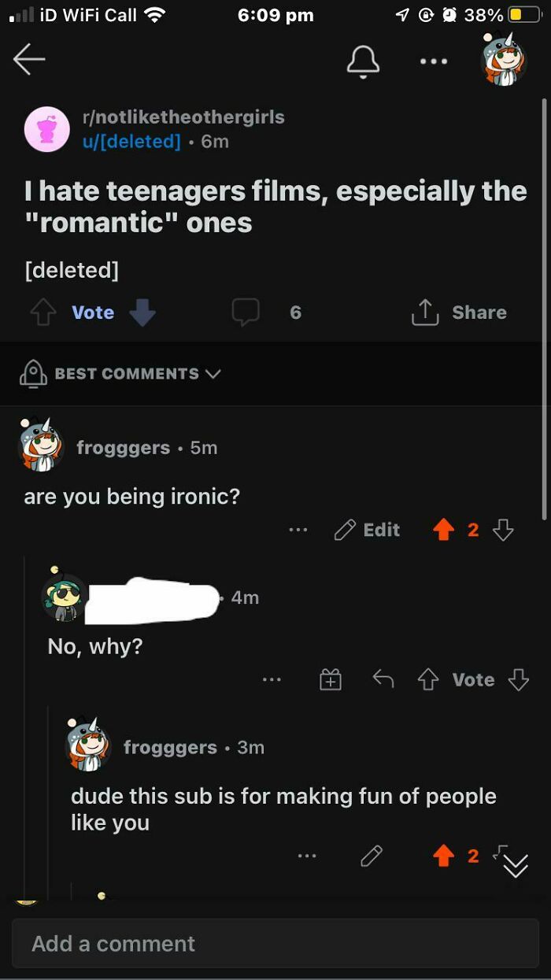Edit your 'are you being ironic?' comment
The height and width of the screenshot is (980, 551).
click(372, 529)
